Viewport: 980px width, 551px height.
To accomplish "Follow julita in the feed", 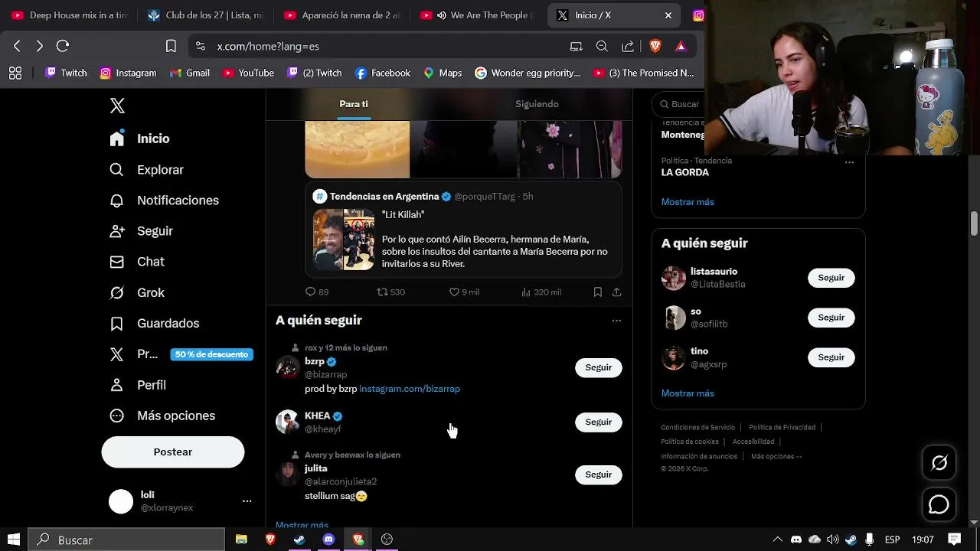I will (599, 474).
